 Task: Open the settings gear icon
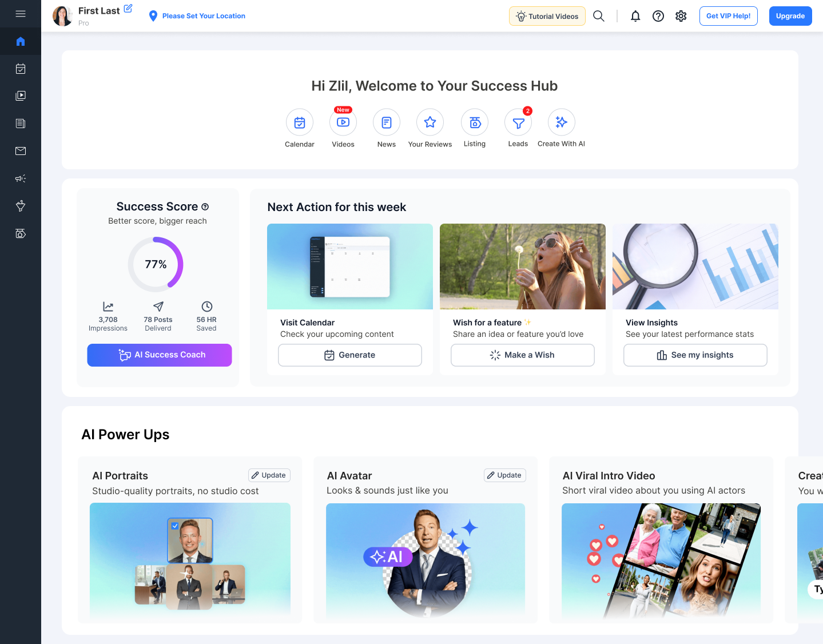[681, 16]
